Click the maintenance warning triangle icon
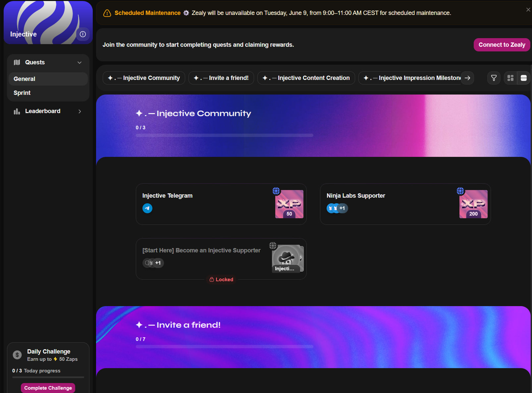 pyautogui.click(x=107, y=13)
